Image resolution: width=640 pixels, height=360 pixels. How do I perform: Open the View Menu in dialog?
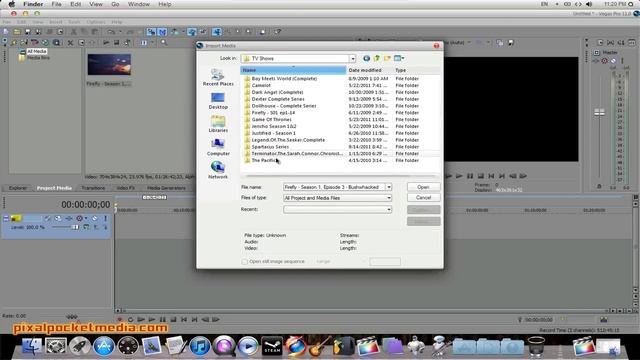click(x=399, y=58)
